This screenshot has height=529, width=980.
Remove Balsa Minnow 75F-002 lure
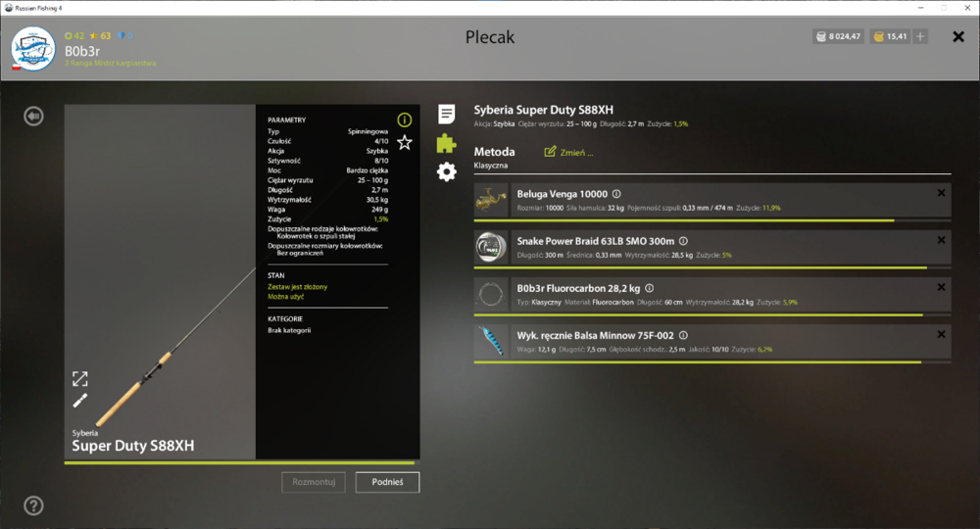(x=941, y=334)
